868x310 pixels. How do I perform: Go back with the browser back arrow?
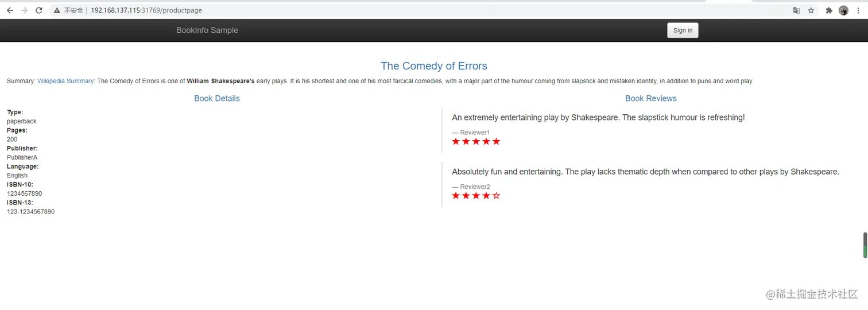[x=10, y=10]
